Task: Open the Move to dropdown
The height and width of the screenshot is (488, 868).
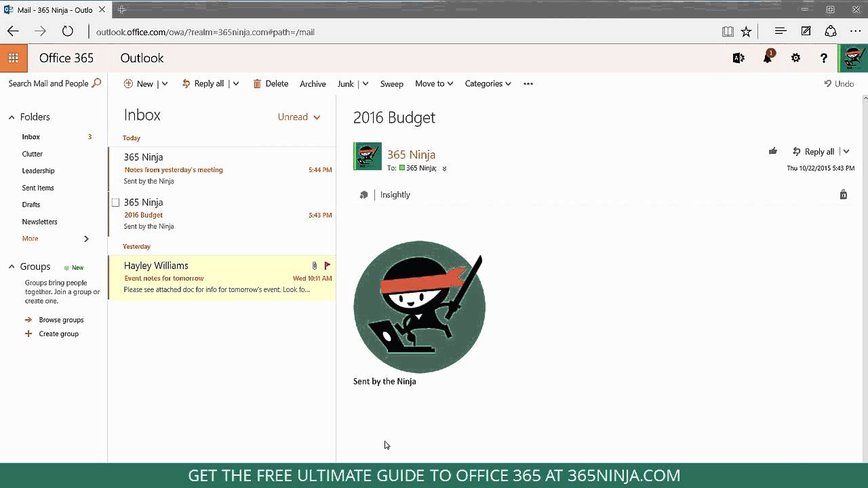Action: click(x=434, y=83)
